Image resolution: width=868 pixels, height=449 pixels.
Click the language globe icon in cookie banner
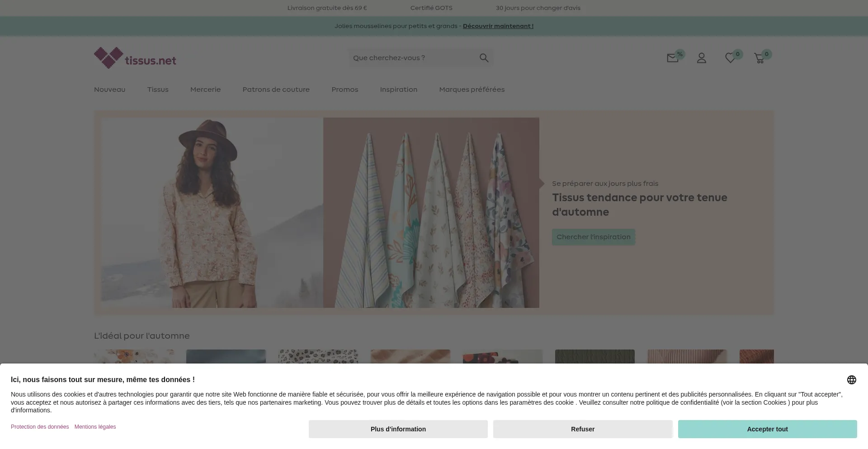click(x=852, y=380)
